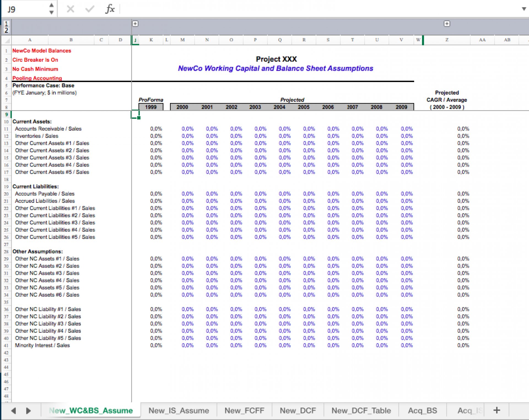Viewport: 529px width, 420px height.
Task: Switch to the New_IS_Assume sheet tab
Action: click(179, 410)
